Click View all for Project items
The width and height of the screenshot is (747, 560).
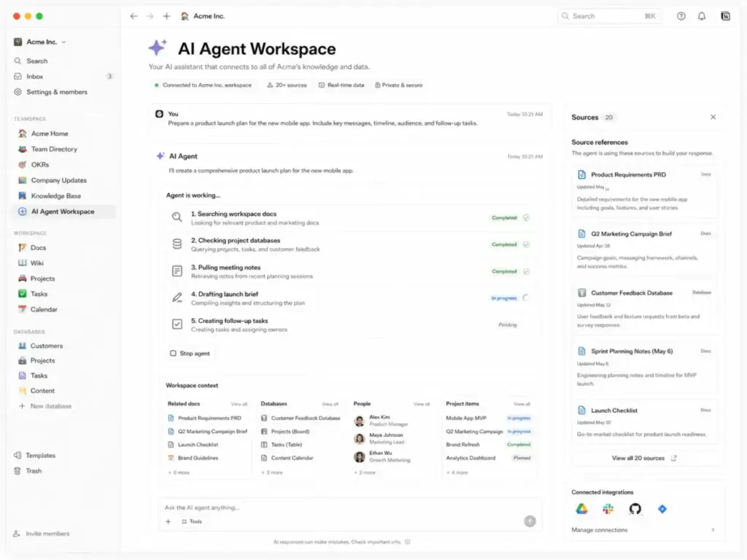pos(522,404)
